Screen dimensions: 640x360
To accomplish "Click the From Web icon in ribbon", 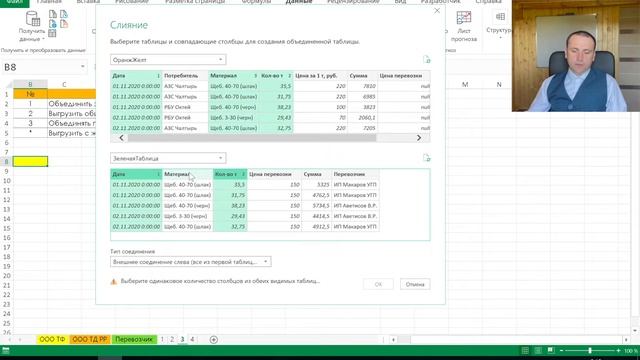I will pyautogui.click(x=64, y=14).
